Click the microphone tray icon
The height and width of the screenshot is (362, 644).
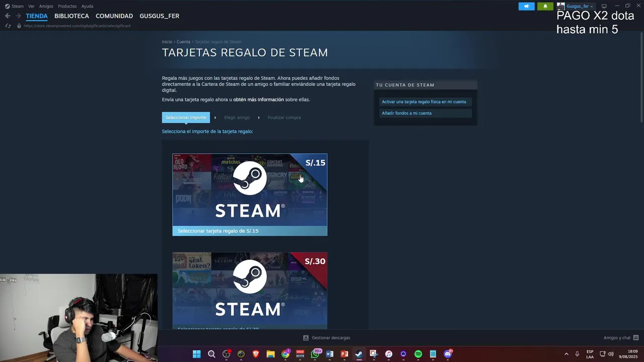pos(577,354)
